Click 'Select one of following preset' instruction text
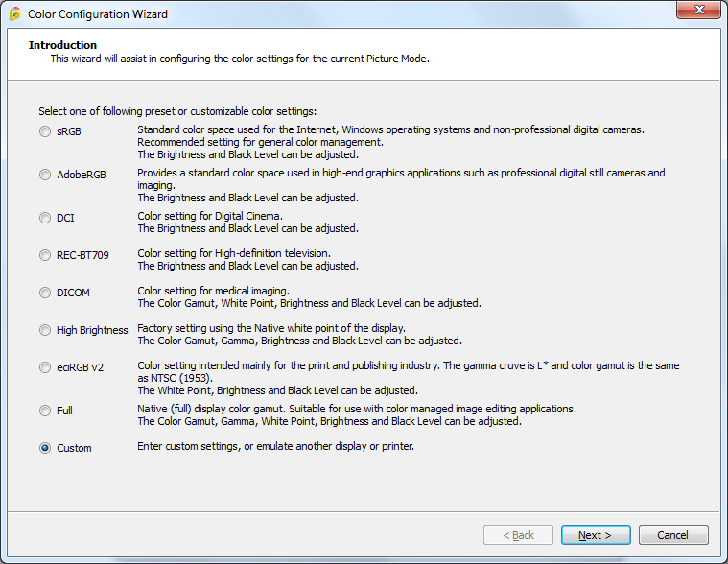This screenshot has width=728, height=564. coord(177,111)
